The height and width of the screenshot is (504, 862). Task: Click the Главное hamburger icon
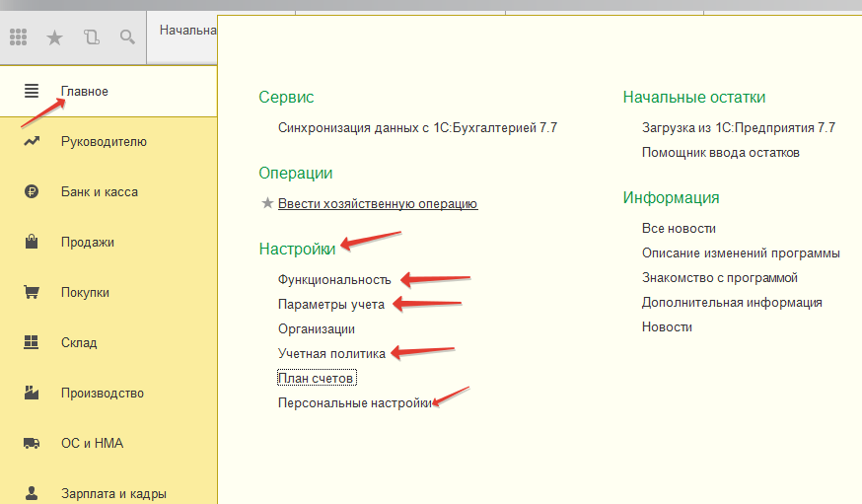32,91
